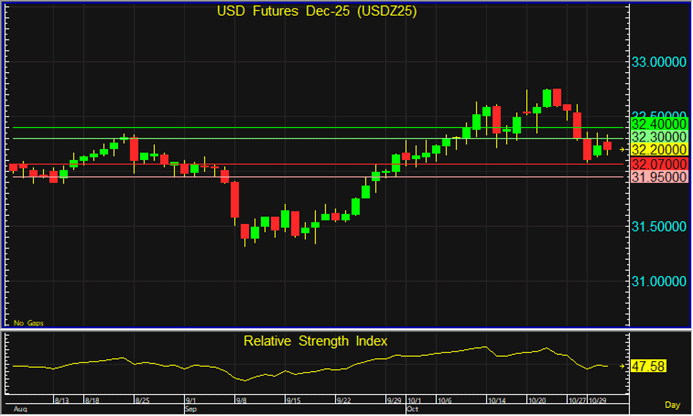Click the USD Futures Dec-25 chart title
This screenshot has width=693, height=416.
[x=316, y=12]
